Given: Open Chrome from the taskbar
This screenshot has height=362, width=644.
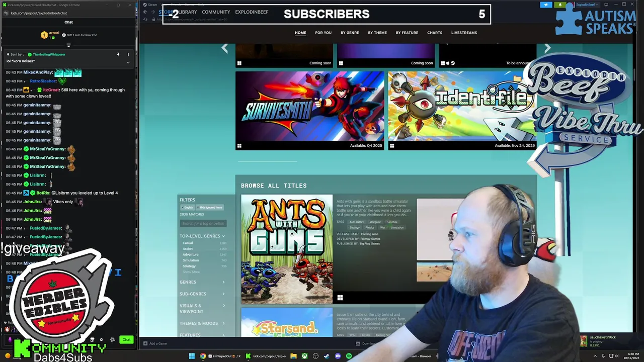Looking at the screenshot, I should [203, 356].
